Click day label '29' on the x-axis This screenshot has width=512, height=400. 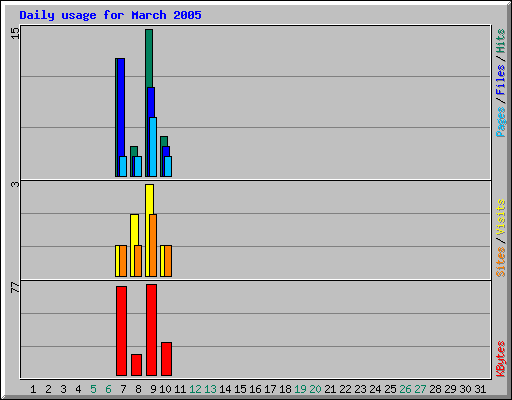pos(450,389)
